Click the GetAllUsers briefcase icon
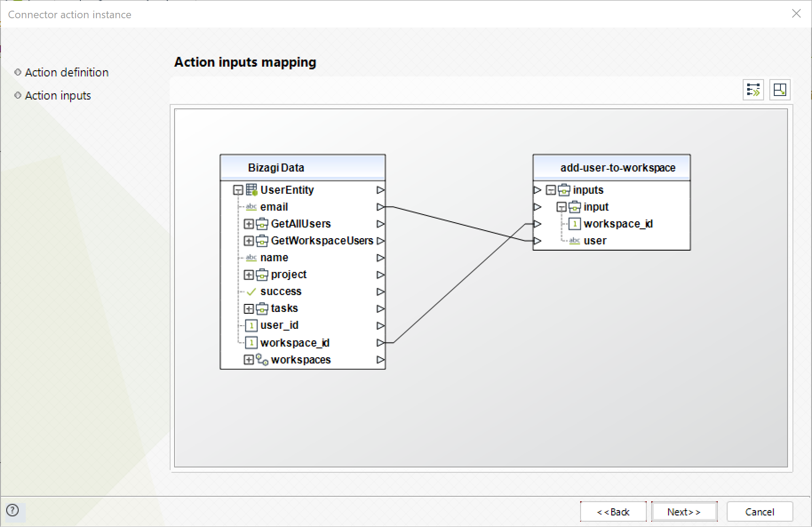Screen dimensions: 812x527 262,224
